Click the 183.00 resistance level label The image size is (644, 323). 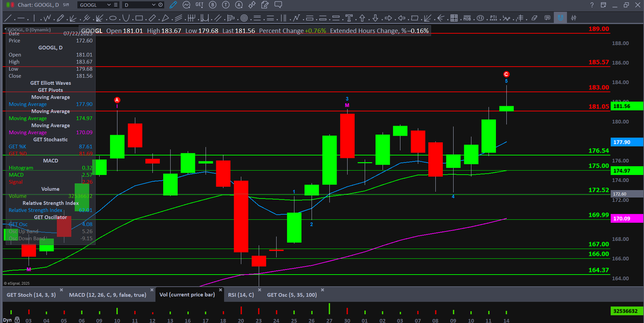tap(598, 87)
